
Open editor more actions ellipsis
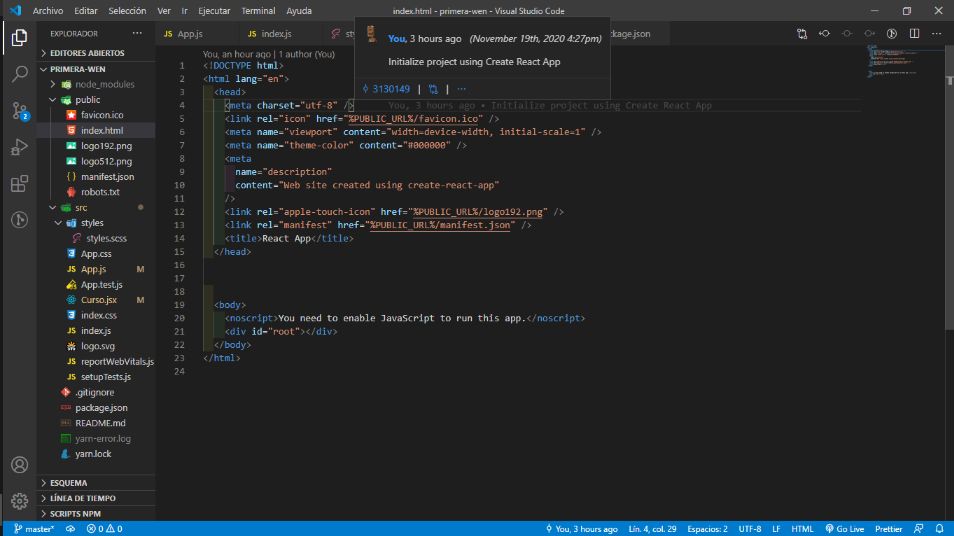click(937, 34)
